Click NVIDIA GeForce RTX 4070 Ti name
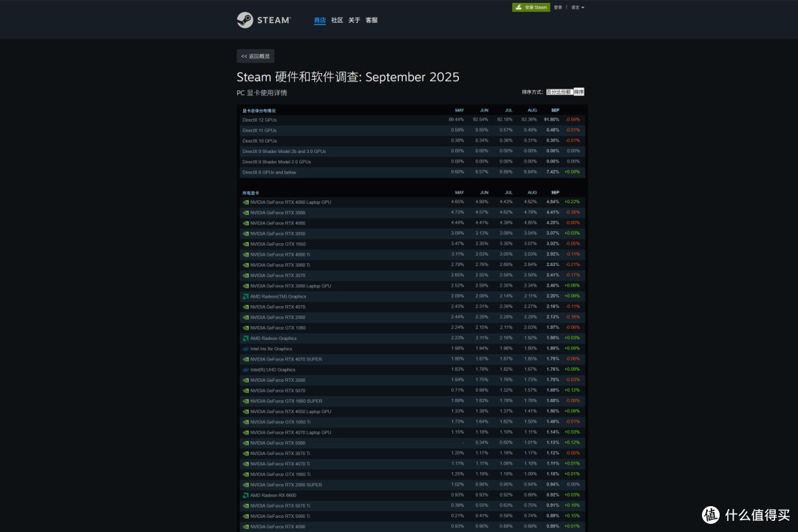This screenshot has width=798, height=532. pyautogui.click(x=281, y=464)
